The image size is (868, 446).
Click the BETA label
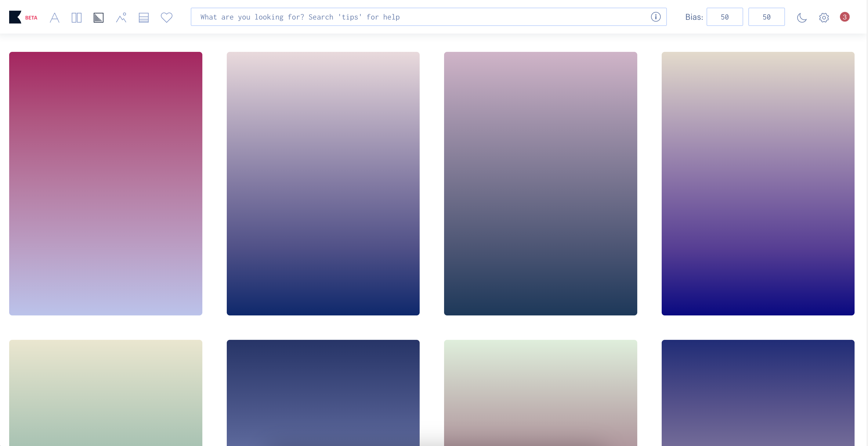click(x=31, y=18)
